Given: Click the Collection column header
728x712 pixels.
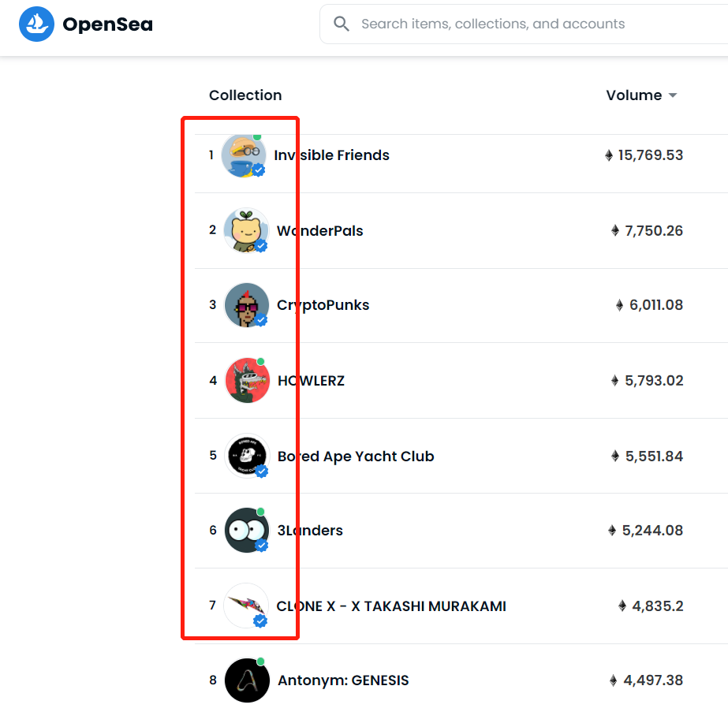Looking at the screenshot, I should pyautogui.click(x=245, y=95).
